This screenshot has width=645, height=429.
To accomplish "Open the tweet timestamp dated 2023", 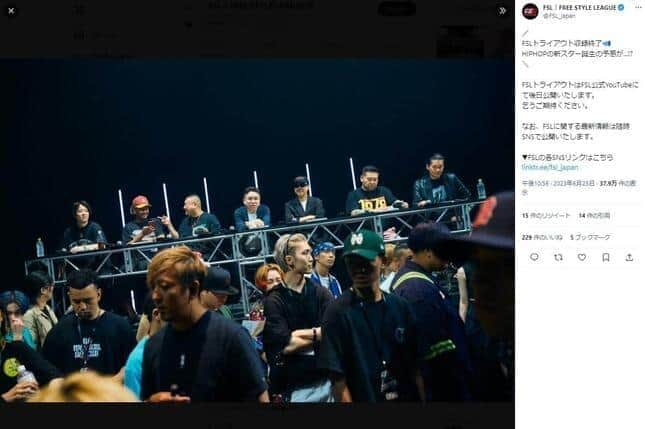I will pyautogui.click(x=558, y=183).
